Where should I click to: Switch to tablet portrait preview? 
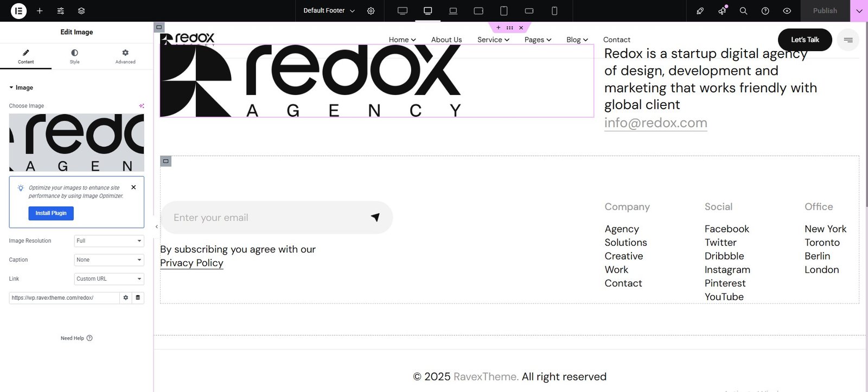504,11
